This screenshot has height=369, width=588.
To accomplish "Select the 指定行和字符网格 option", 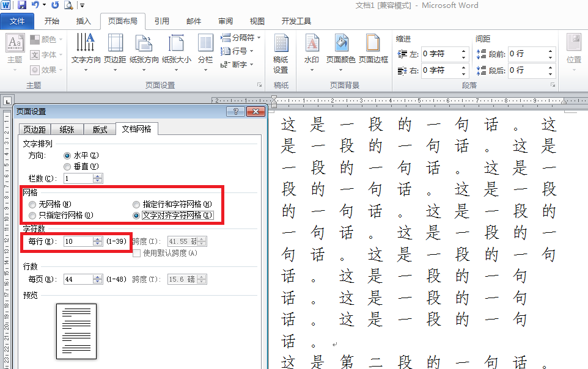I will pyautogui.click(x=136, y=205).
